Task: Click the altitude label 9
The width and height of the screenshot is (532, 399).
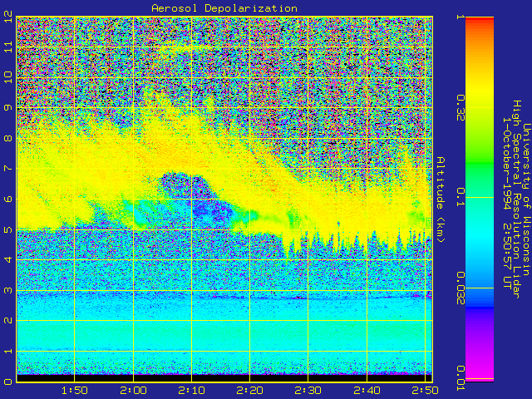Action: (8, 107)
